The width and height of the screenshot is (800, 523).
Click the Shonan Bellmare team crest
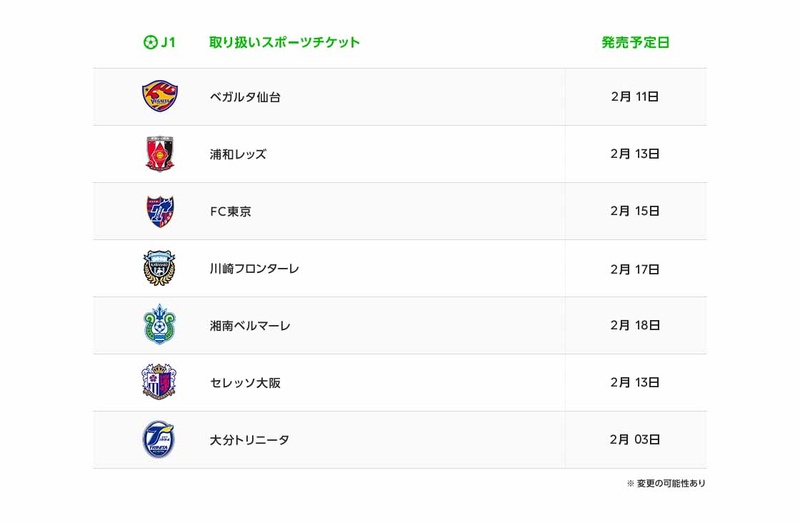pyautogui.click(x=159, y=325)
